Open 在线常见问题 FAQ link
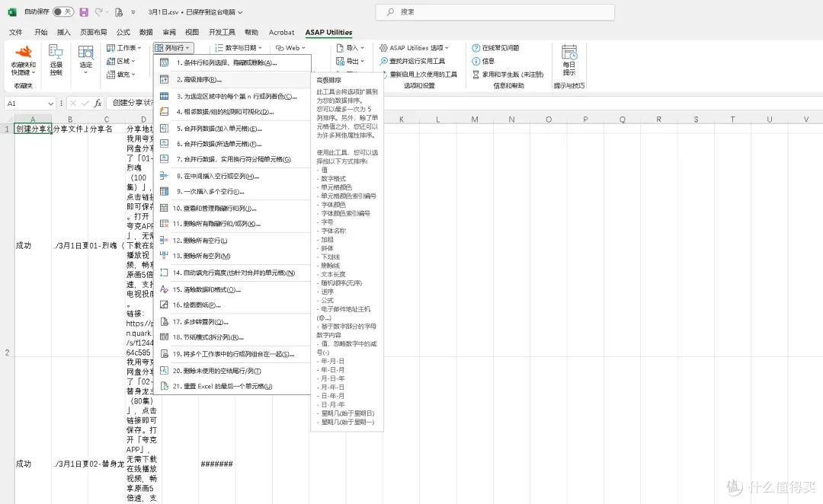 point(495,48)
